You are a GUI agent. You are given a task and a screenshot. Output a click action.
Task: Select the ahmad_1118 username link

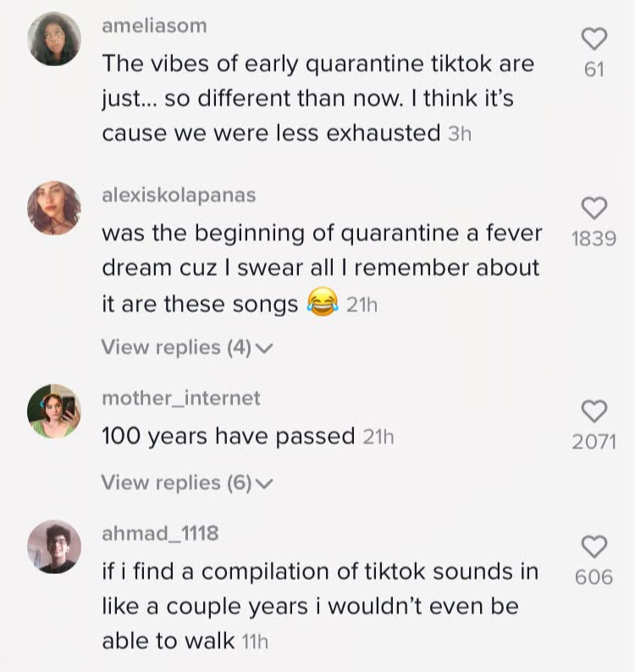point(160,533)
